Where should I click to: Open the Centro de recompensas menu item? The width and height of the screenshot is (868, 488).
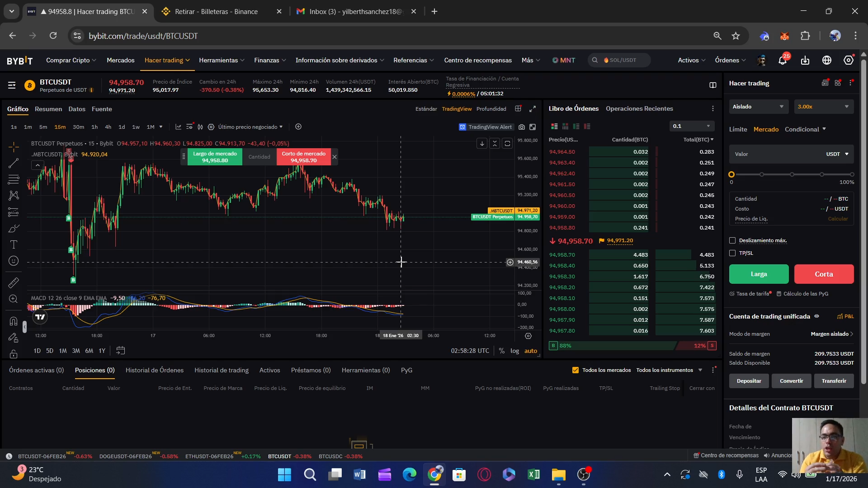point(478,60)
